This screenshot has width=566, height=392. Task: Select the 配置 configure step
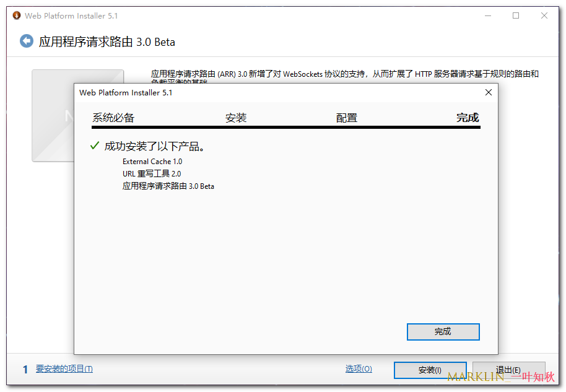click(347, 118)
